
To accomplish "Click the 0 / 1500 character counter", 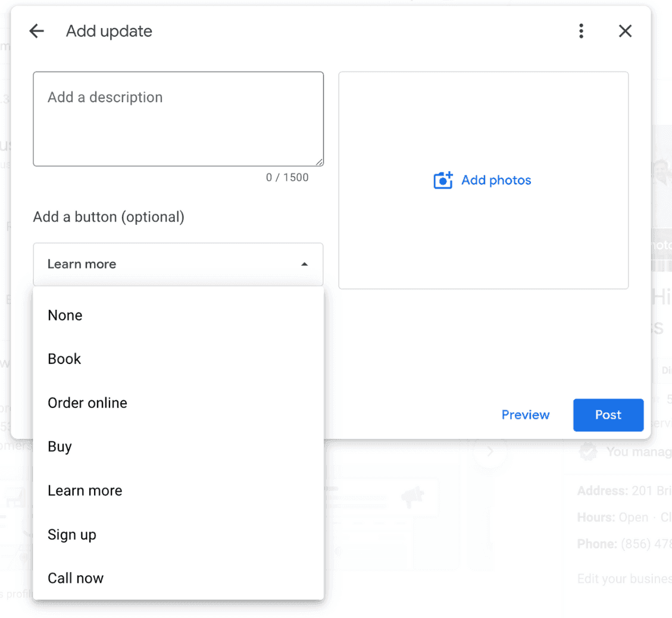I will click(x=287, y=177).
